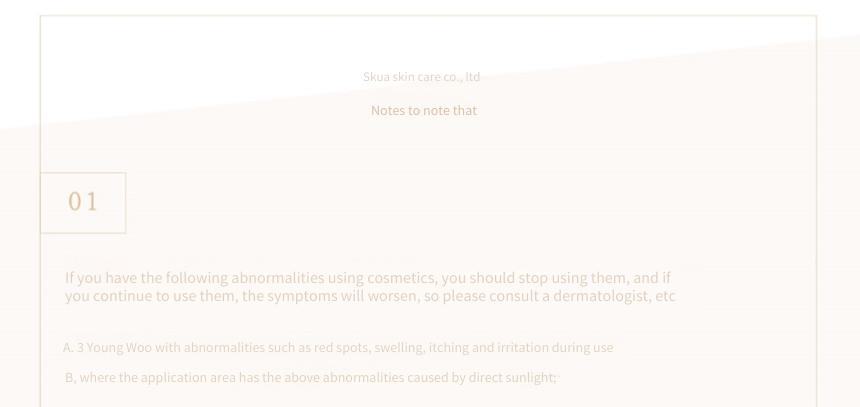Click the 01 numbered box

coord(83,202)
